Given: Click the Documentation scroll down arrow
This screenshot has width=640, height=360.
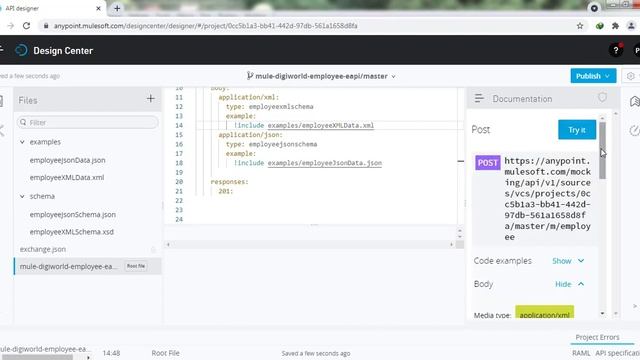Looking at the screenshot, I should tap(602, 313).
